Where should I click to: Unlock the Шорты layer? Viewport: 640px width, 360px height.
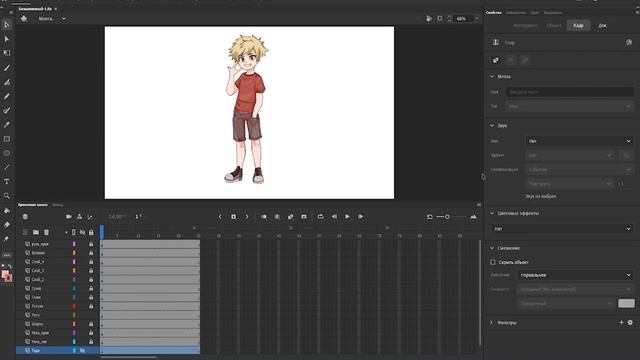pos(91,324)
